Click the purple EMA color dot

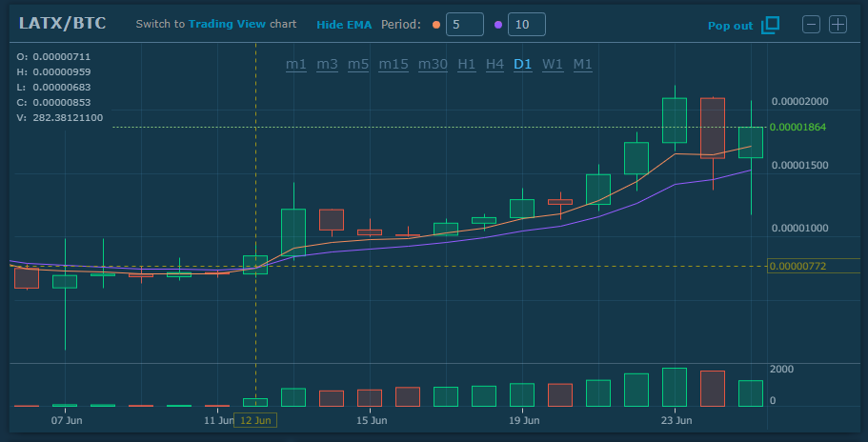(x=498, y=25)
